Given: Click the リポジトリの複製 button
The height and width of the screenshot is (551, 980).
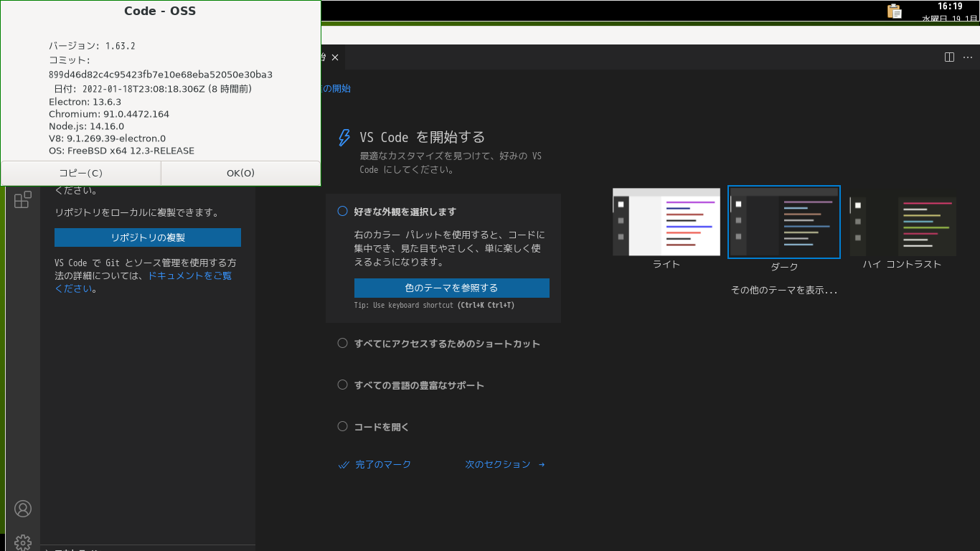Looking at the screenshot, I should pyautogui.click(x=148, y=237).
